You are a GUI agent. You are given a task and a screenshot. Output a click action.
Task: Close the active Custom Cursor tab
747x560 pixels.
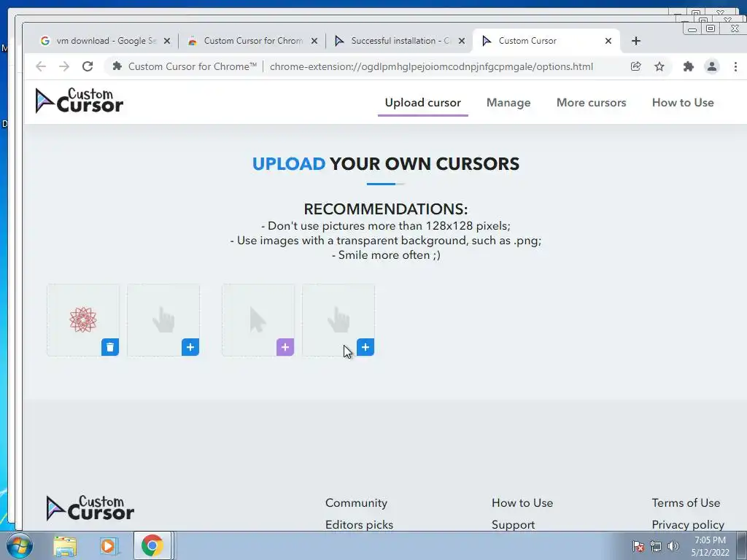pyautogui.click(x=608, y=41)
